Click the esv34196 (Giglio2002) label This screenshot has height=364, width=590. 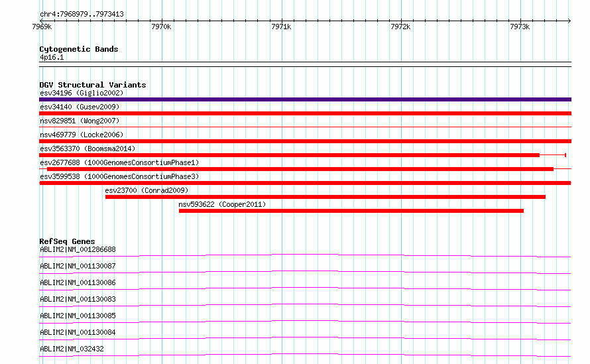pos(82,93)
